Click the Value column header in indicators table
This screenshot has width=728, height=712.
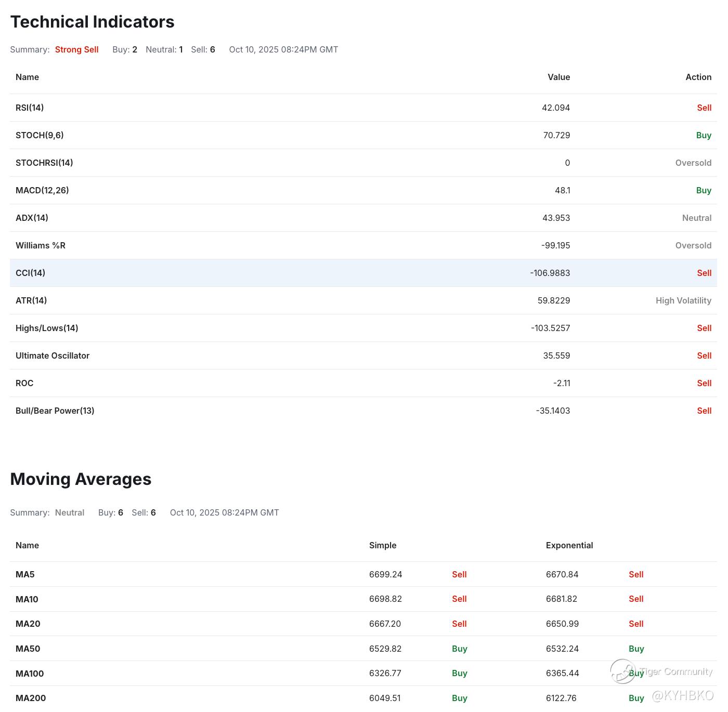[558, 77]
